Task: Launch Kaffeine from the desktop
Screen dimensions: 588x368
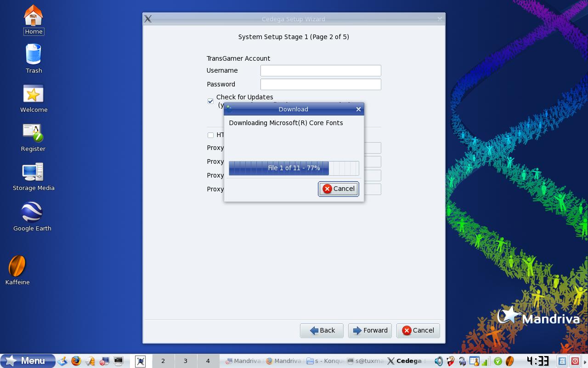Action: 17,270
